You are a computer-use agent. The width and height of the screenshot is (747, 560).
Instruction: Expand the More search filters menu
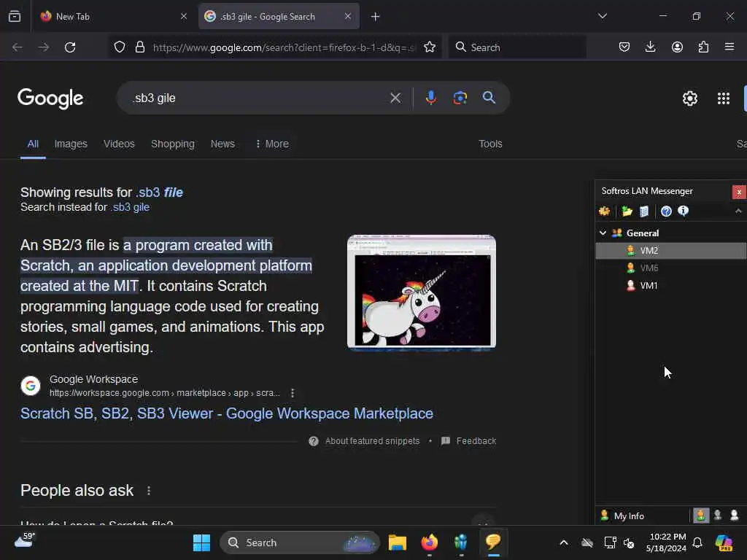(x=272, y=144)
